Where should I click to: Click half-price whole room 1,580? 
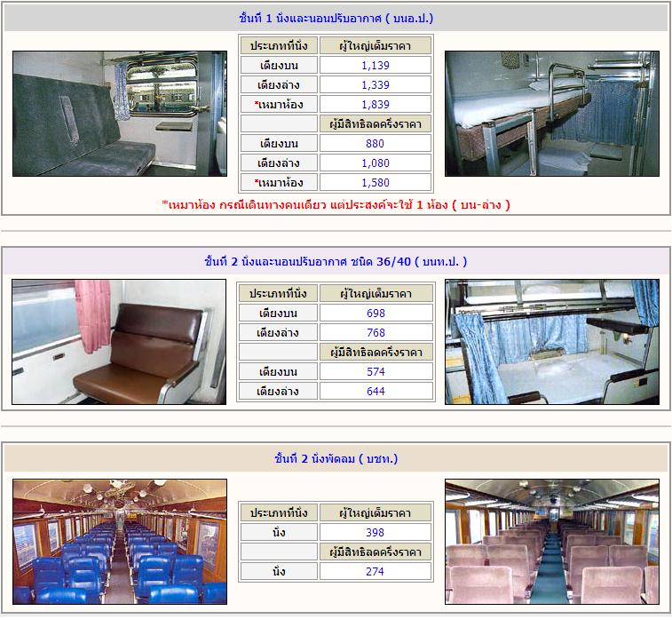tap(376, 183)
